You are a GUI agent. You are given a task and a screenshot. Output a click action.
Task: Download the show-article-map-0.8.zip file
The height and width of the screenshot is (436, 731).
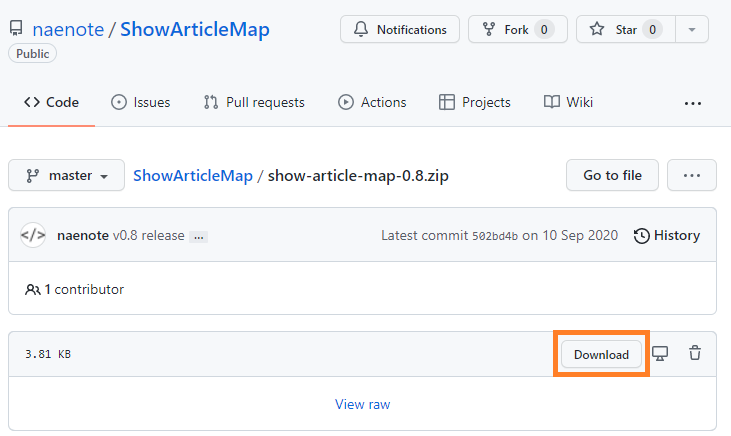tap(601, 354)
